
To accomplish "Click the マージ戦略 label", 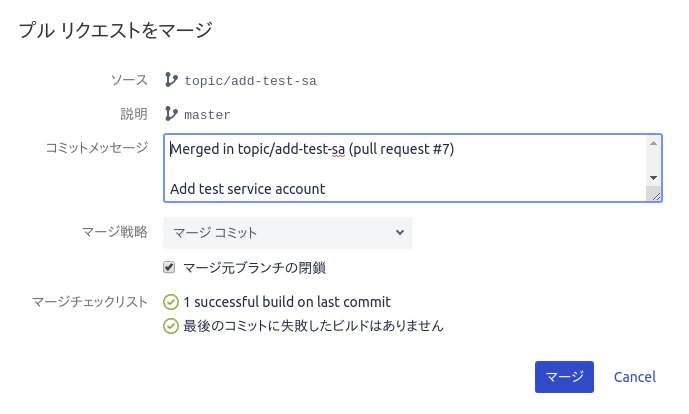I will [115, 232].
